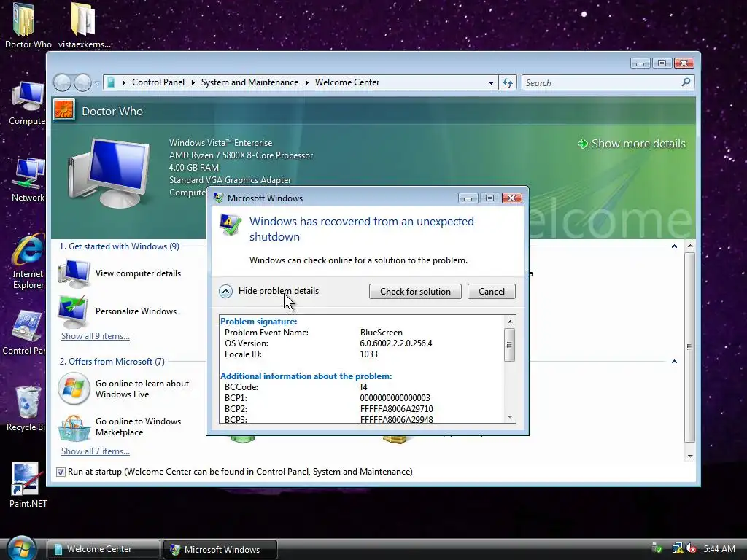Click the problem details scrollbar thumb

click(510, 344)
